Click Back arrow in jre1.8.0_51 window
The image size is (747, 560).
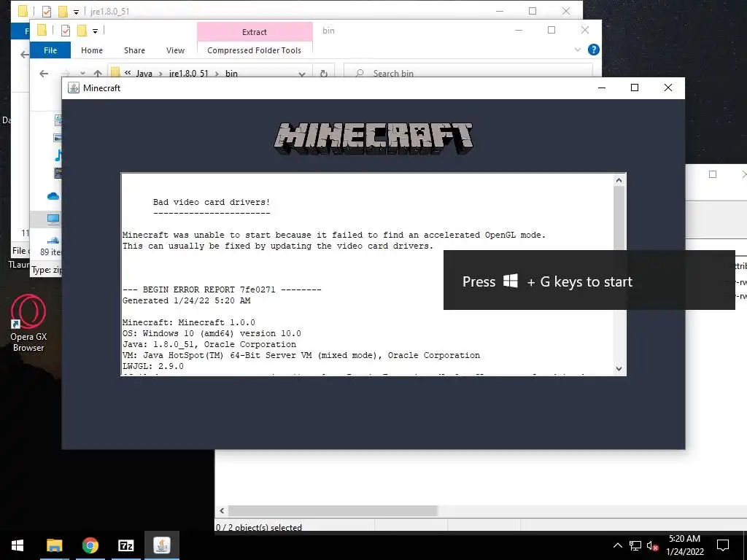point(24,55)
